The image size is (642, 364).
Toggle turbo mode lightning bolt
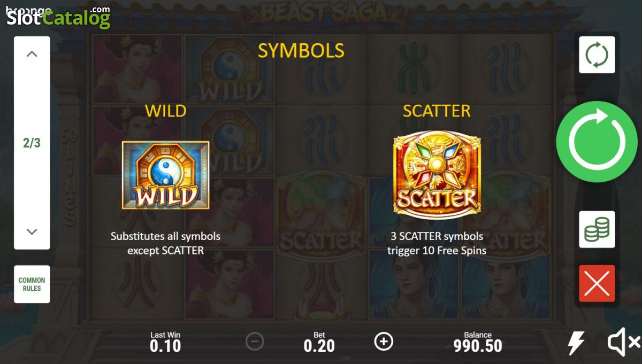(576, 343)
